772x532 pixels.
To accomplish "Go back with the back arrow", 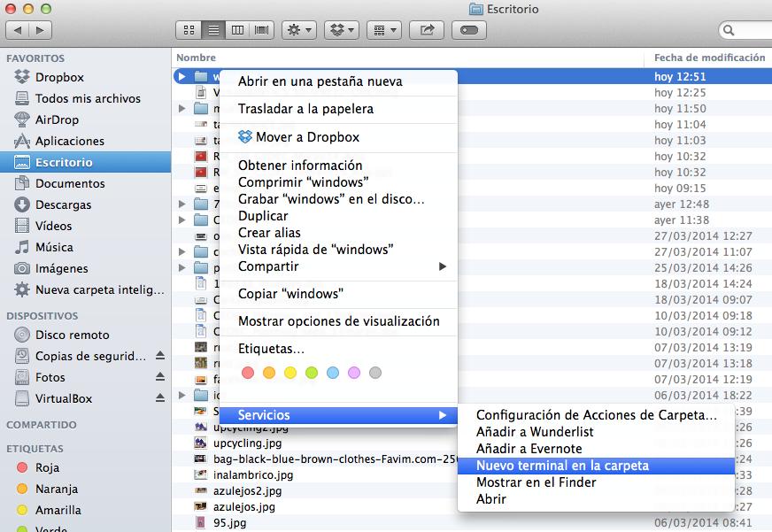I will pyautogui.click(x=19, y=30).
